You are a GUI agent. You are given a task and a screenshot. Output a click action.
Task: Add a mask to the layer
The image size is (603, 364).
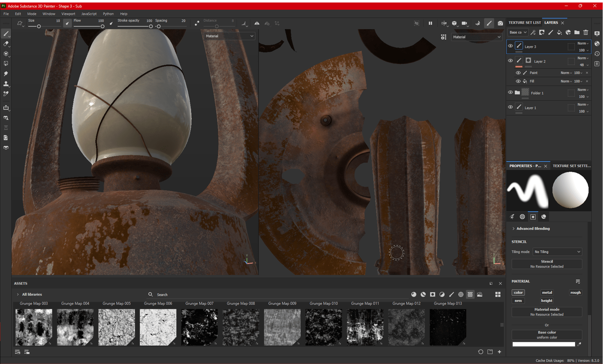point(542,32)
